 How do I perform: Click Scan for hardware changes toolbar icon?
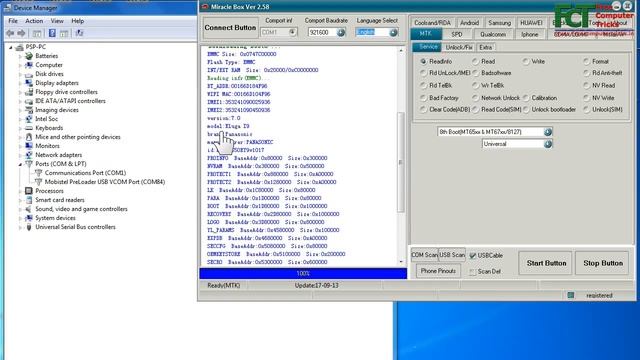point(79,33)
